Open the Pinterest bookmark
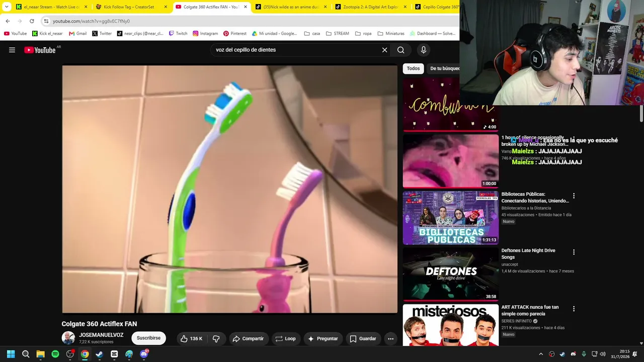 (x=235, y=34)
